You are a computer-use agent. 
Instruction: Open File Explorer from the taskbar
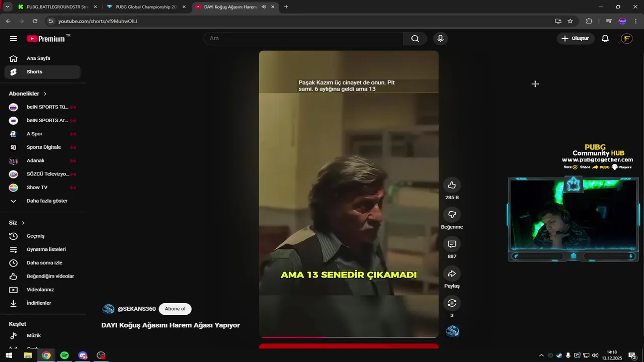coord(28,355)
